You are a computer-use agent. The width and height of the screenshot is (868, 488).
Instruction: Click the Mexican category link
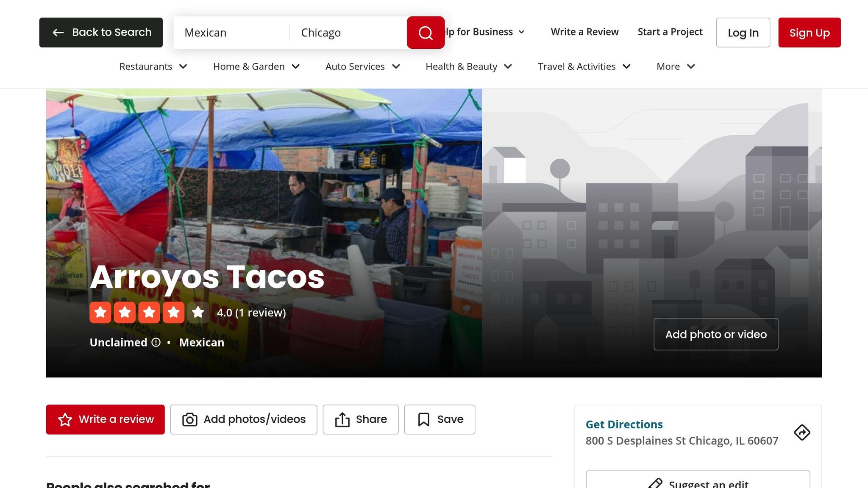(x=202, y=342)
